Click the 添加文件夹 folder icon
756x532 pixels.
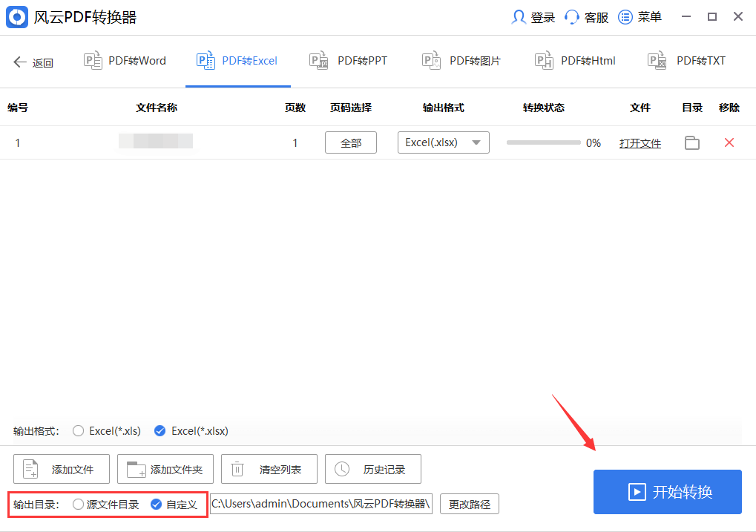tap(136, 469)
